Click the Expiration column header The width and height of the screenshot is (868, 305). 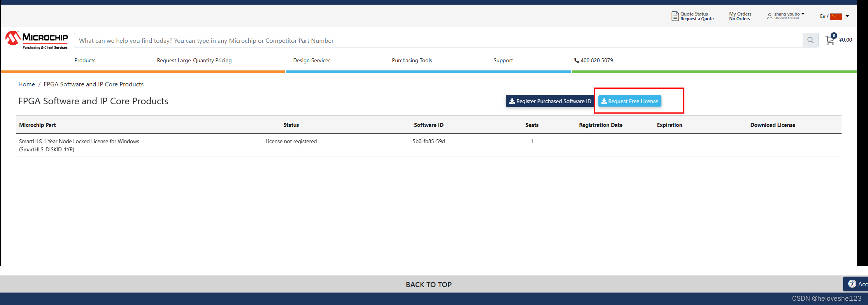pyautogui.click(x=669, y=125)
